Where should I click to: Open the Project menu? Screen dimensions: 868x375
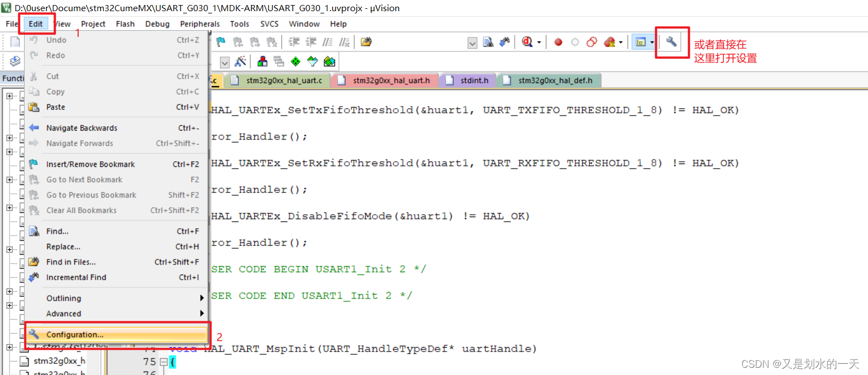pyautogui.click(x=93, y=24)
